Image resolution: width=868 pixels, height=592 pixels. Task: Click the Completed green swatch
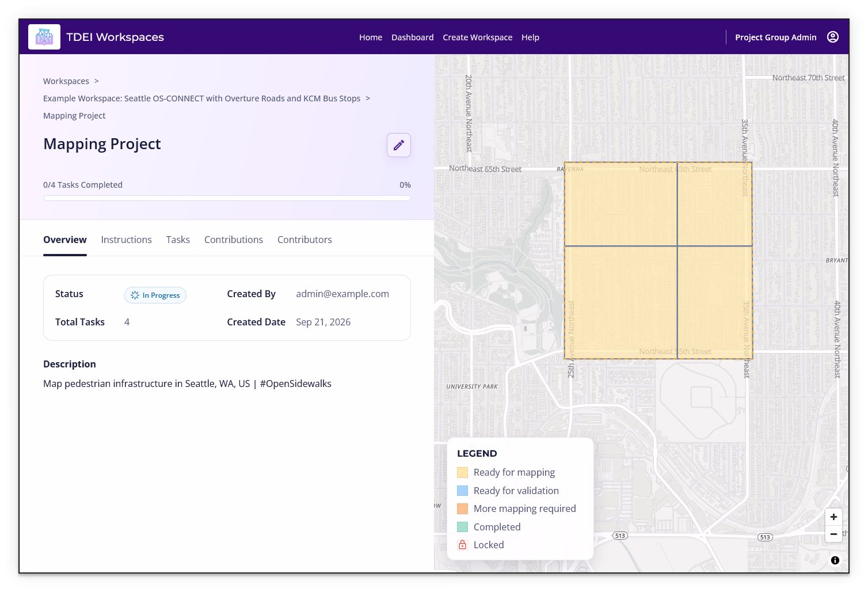[x=462, y=527]
